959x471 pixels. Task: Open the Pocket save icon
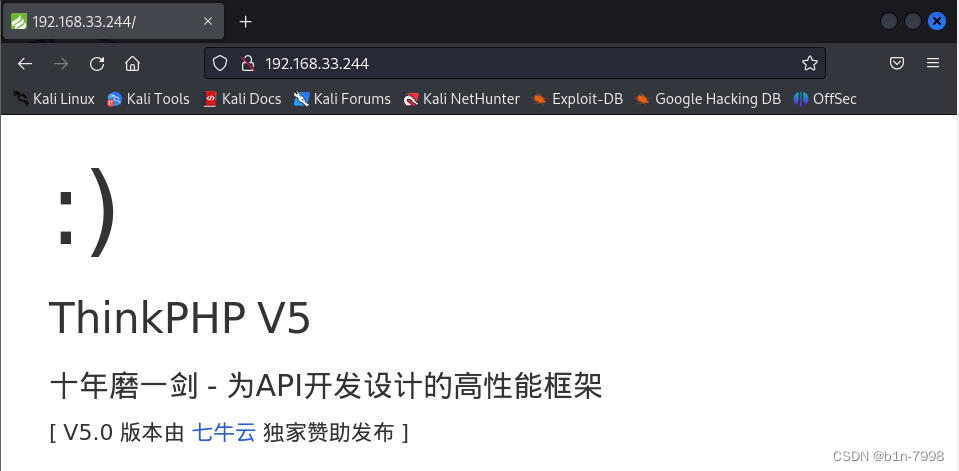pyautogui.click(x=897, y=63)
